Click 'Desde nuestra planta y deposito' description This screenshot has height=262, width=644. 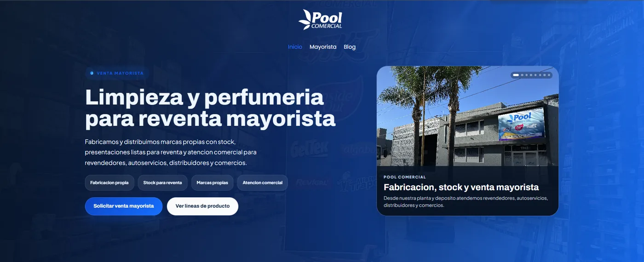(466, 201)
